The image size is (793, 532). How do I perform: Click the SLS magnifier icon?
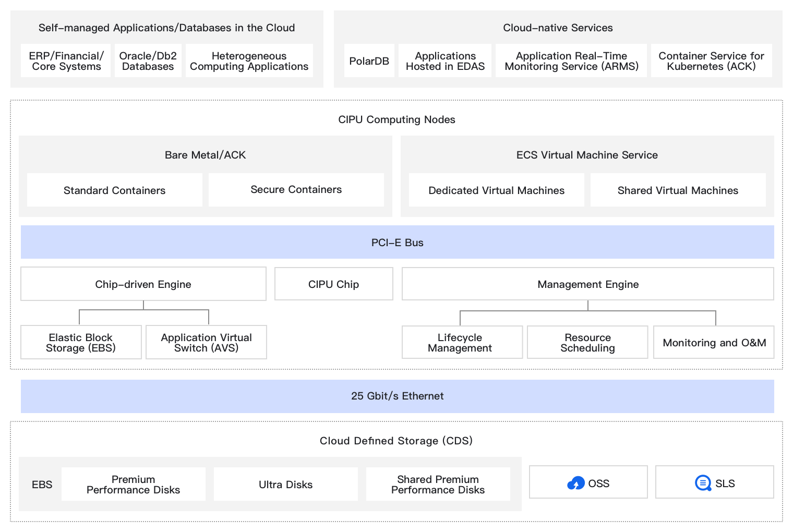pos(703,483)
